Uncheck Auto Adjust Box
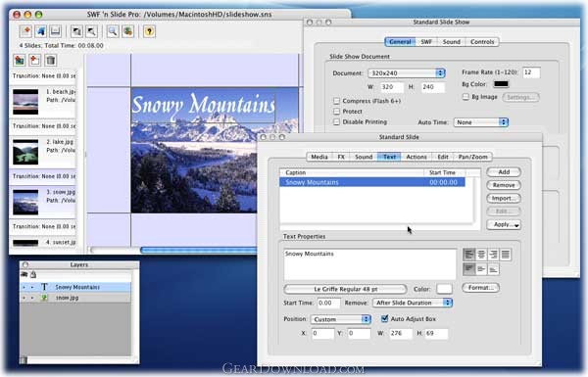588x377 pixels. point(384,319)
